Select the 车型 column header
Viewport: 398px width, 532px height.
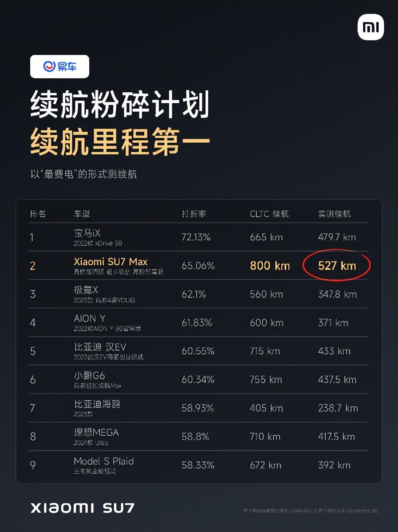82,214
